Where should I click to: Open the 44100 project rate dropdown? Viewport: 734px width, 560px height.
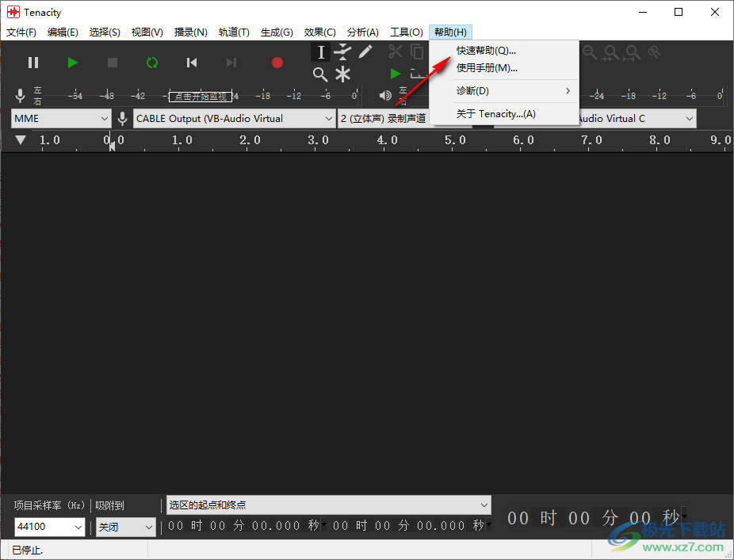pyautogui.click(x=49, y=527)
